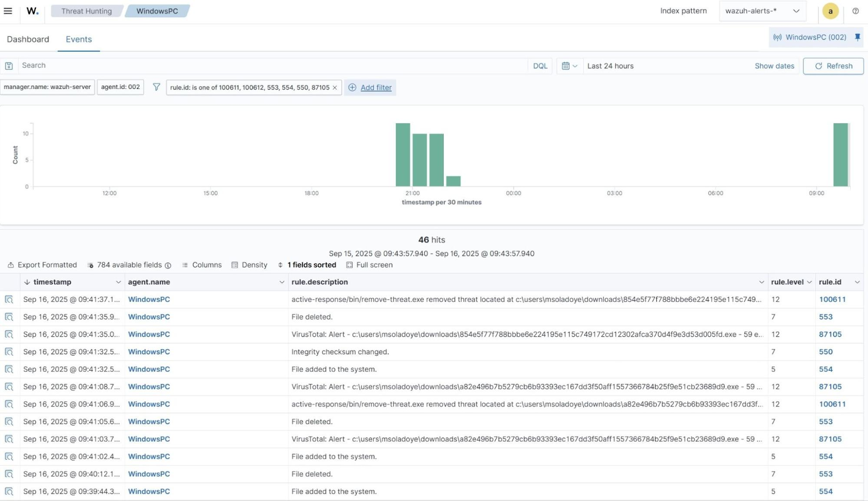The image size is (868, 501).
Task: Open the rule.level column header menu
Action: (809, 282)
